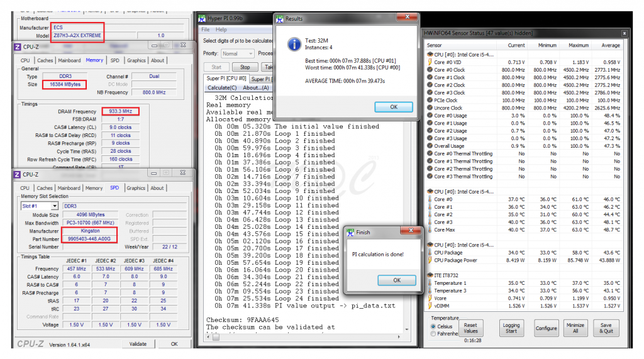Select the Celsius temperature option
Viewport: 644px width, 359px height.
(433, 326)
